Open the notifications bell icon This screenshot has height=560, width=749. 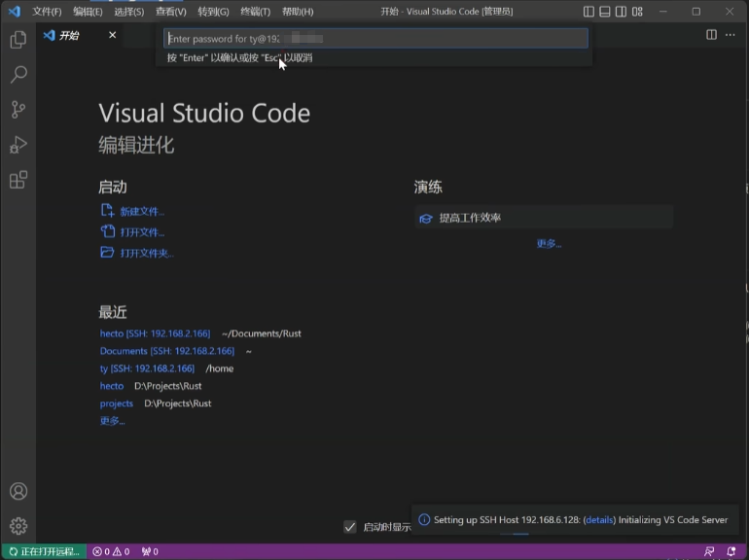tap(731, 551)
